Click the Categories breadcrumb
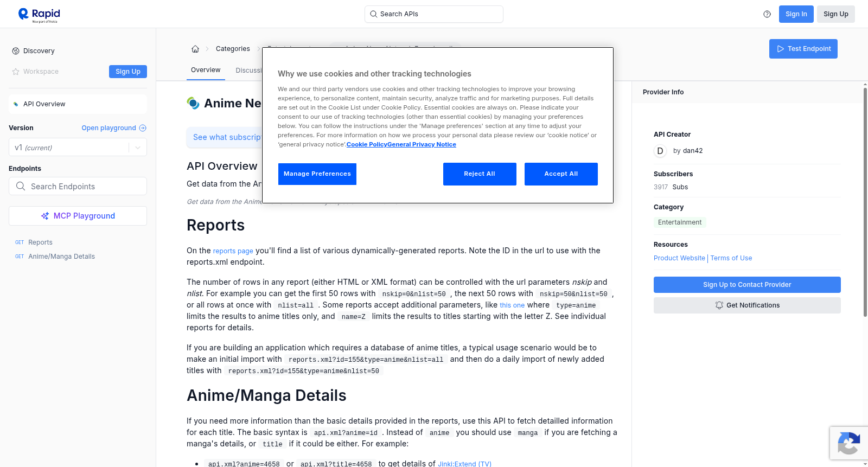This screenshot has width=868, height=467. click(233, 49)
